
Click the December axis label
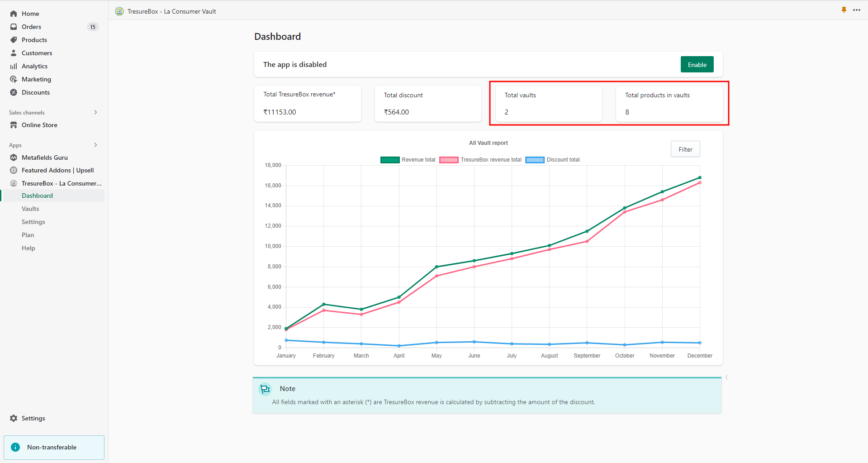click(700, 356)
